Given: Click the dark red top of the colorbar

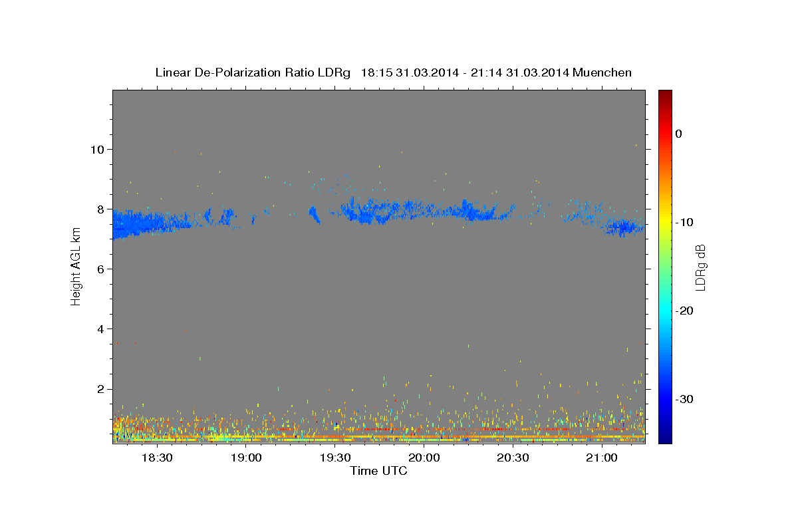Looking at the screenshot, I should tap(665, 94).
